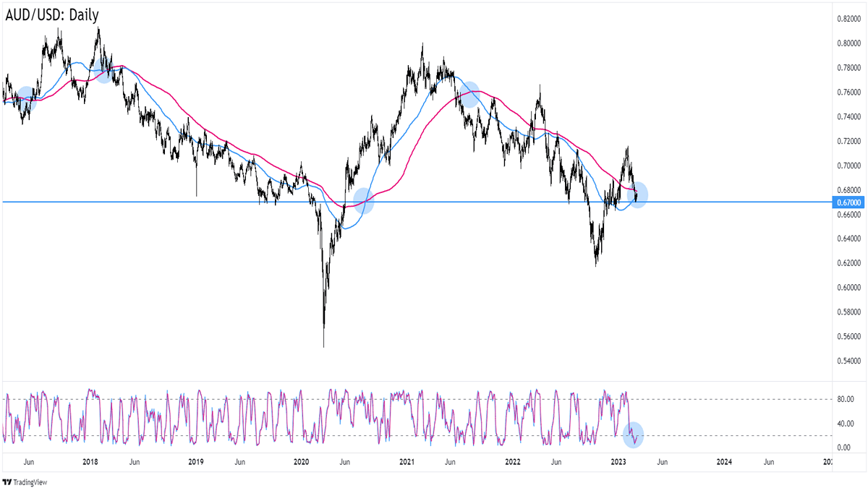This screenshot has width=868, height=488.
Task: Click the 0.82000 price axis label
Action: [848, 18]
